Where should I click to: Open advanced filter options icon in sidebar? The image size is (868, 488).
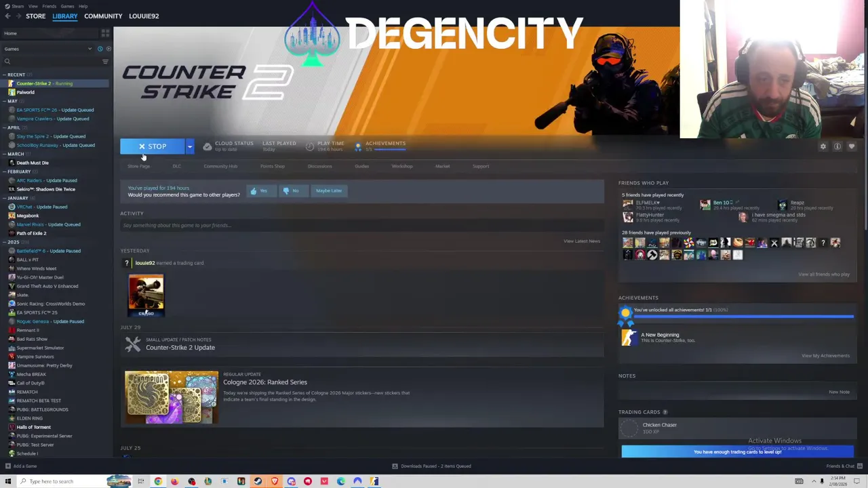pyautogui.click(x=105, y=62)
